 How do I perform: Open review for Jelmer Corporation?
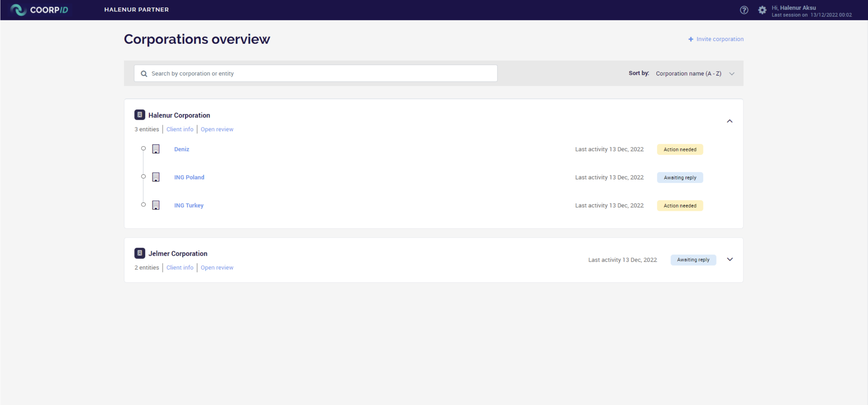click(x=217, y=267)
